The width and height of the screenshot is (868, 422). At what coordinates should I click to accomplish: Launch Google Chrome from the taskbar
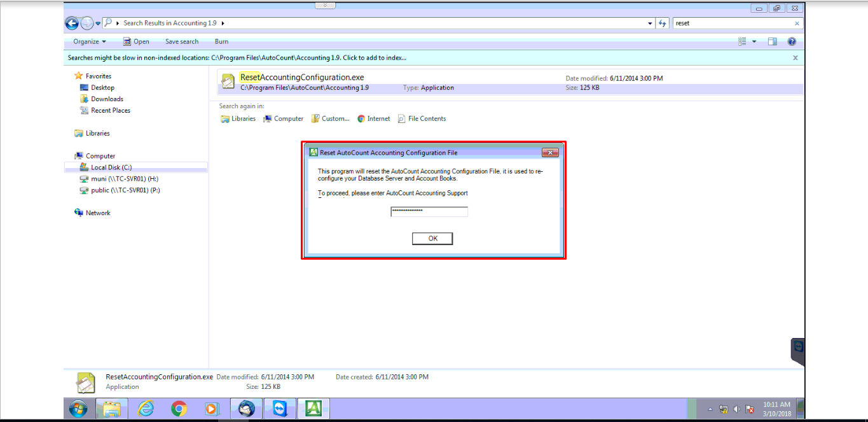(x=179, y=409)
